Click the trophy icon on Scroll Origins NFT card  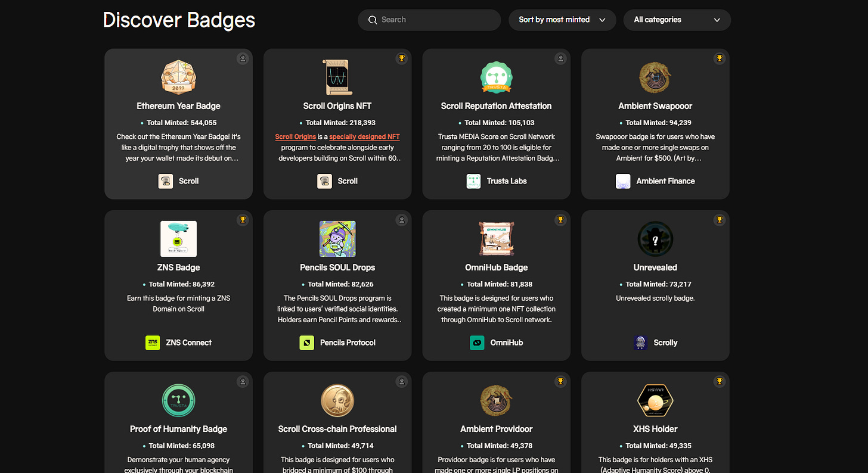click(402, 58)
